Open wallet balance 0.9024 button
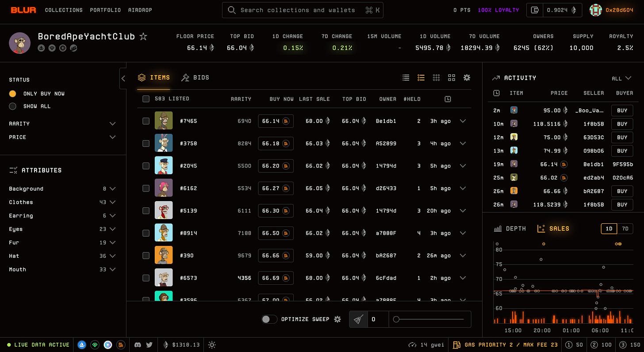 pos(554,10)
